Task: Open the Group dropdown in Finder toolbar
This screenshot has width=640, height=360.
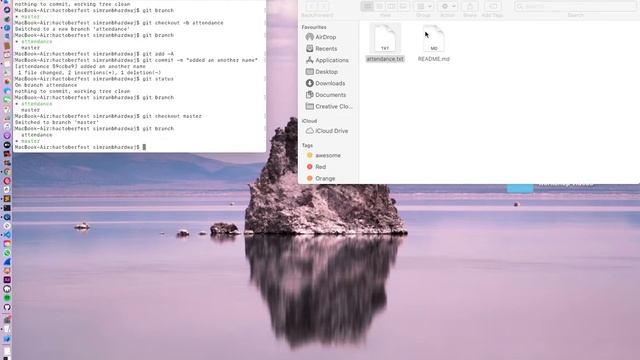Action: [x=423, y=6]
